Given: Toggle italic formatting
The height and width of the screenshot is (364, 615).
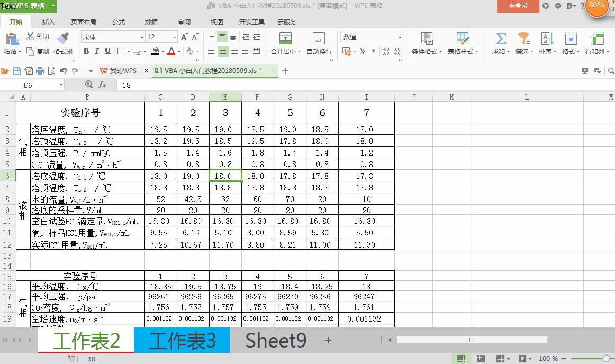Looking at the screenshot, I should 96,51.
